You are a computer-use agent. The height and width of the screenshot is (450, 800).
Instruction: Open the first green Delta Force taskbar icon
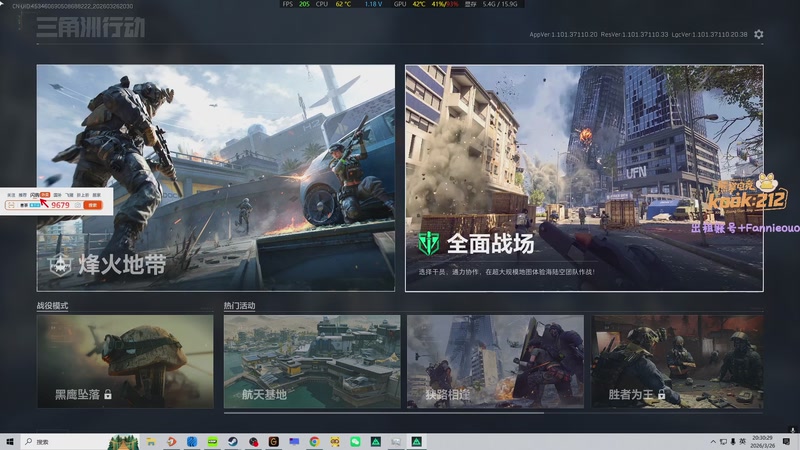click(x=376, y=442)
